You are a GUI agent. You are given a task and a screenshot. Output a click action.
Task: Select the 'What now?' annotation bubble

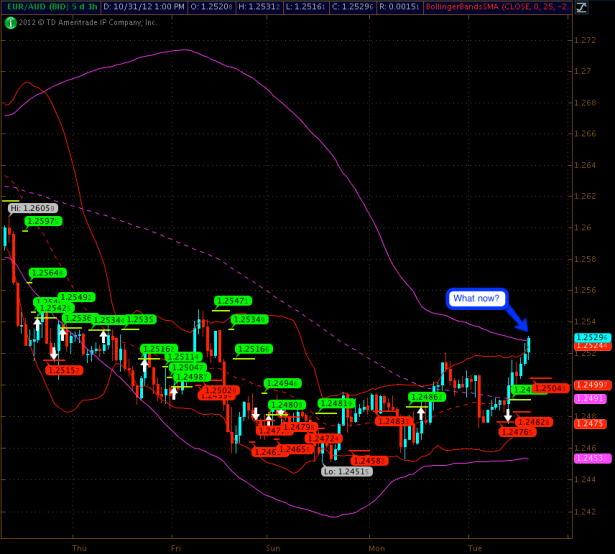click(477, 298)
